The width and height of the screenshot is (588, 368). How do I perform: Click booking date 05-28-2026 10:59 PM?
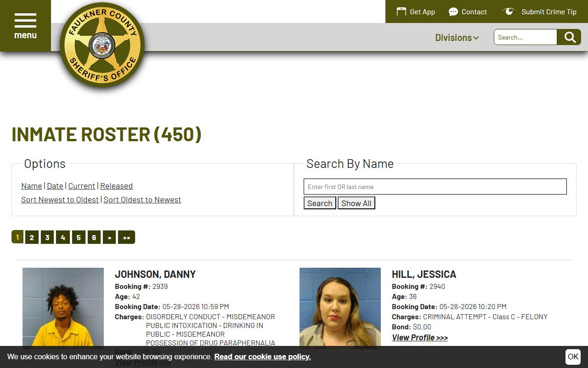196,306
